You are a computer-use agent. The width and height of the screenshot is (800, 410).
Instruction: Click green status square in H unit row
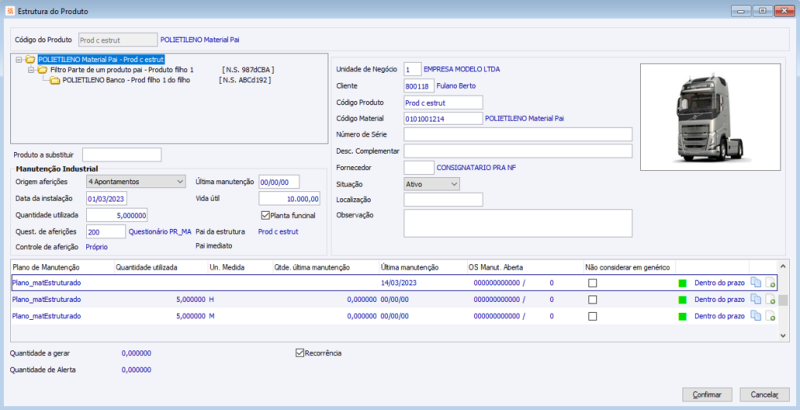point(682,300)
